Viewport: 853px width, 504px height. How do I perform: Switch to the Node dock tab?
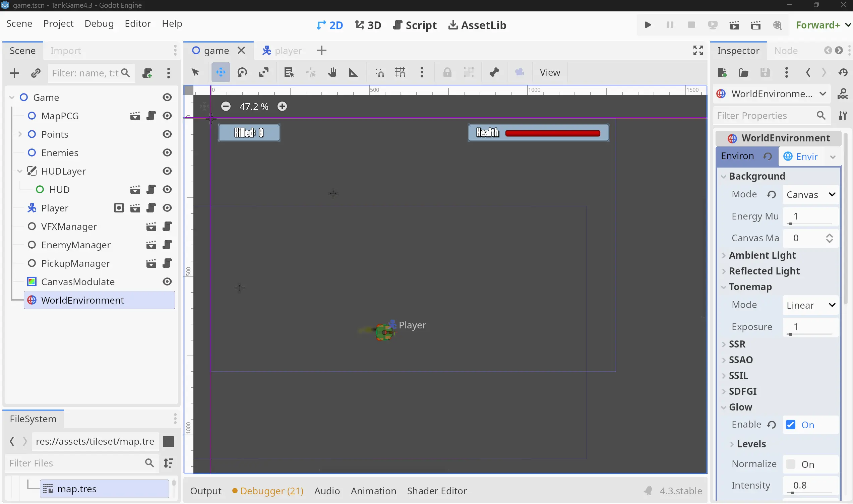click(x=786, y=51)
